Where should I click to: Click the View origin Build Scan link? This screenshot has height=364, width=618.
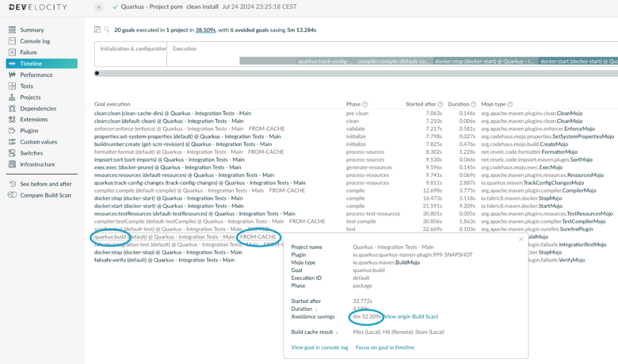411,317
